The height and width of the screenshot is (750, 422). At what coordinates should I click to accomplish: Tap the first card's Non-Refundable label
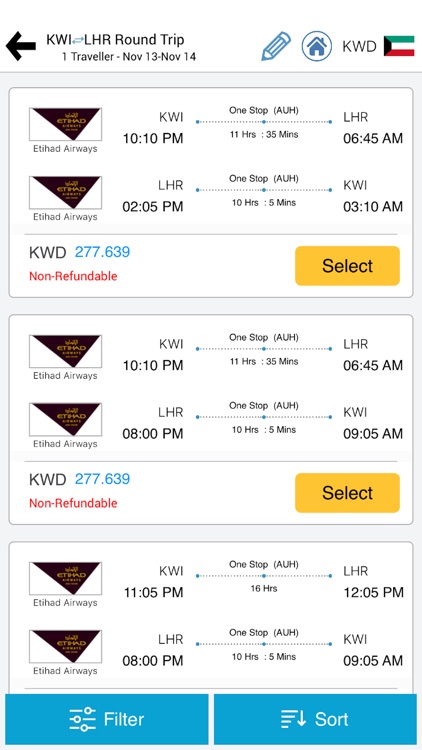(x=73, y=276)
